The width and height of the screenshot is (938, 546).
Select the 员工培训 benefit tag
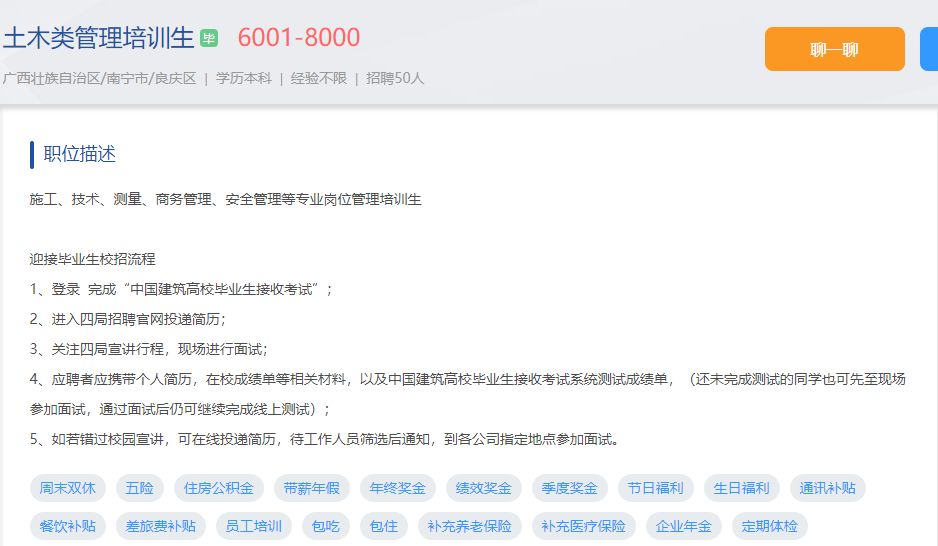tap(254, 526)
